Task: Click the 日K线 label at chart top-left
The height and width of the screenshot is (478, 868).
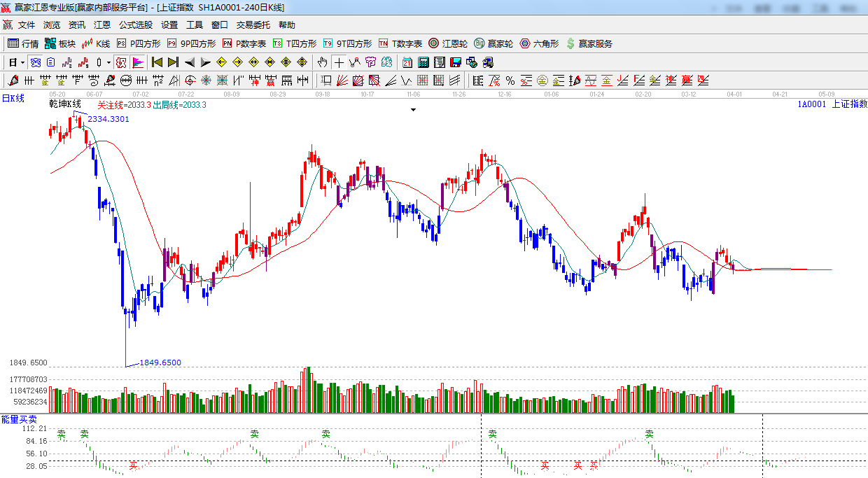Action: point(13,99)
